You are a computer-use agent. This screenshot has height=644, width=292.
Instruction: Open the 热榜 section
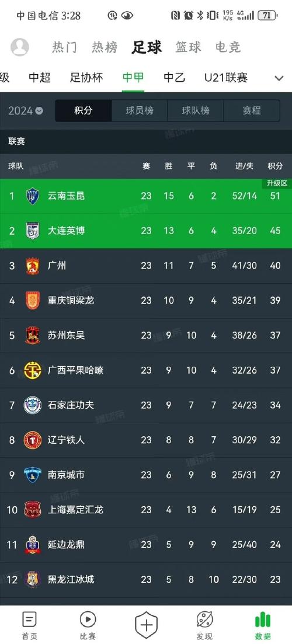105,47
